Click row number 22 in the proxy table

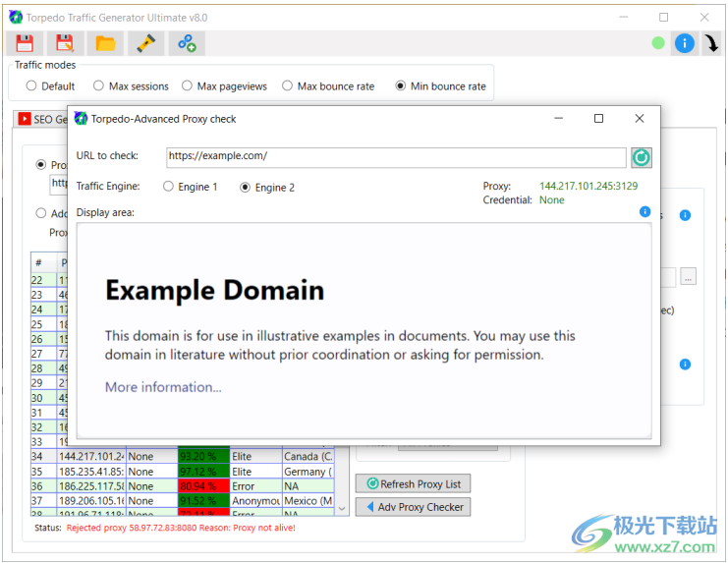coord(43,280)
